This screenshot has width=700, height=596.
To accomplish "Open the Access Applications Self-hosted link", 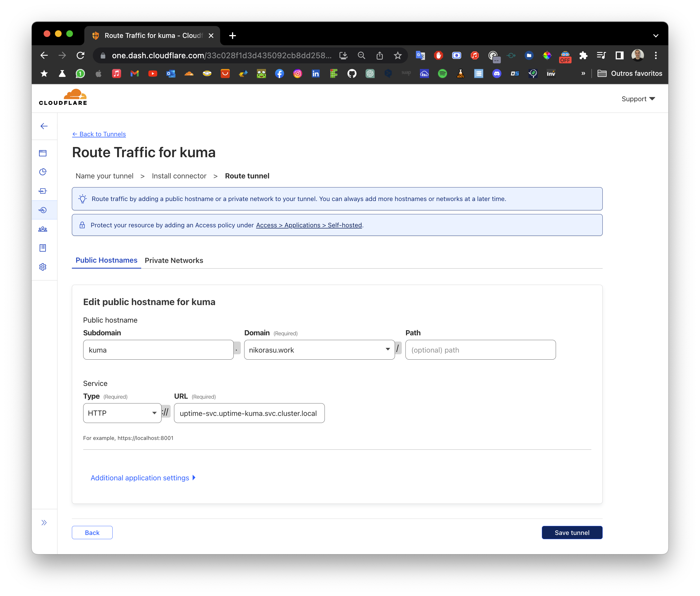I will click(x=309, y=225).
